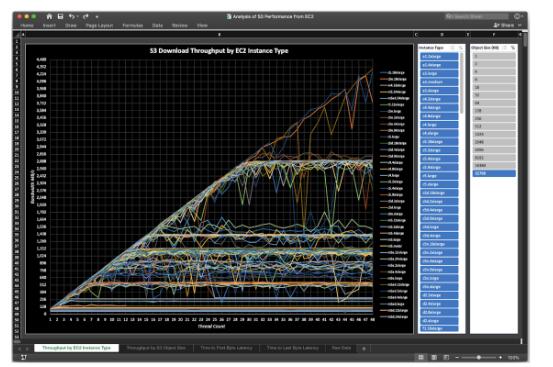Click the Home icon in the title bar
The width and height of the screenshot is (553, 367).
(49, 17)
